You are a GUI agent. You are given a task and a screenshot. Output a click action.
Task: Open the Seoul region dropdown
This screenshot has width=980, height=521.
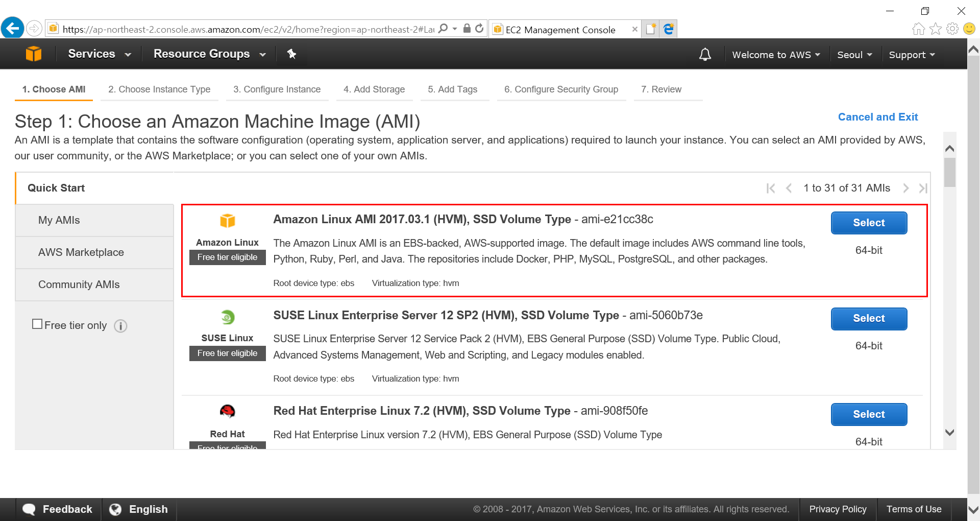(854, 55)
